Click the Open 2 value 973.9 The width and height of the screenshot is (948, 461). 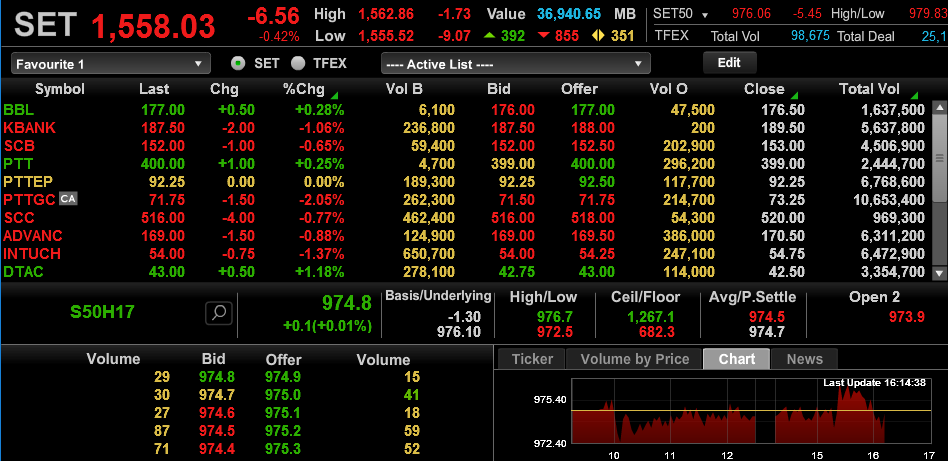[x=907, y=316]
